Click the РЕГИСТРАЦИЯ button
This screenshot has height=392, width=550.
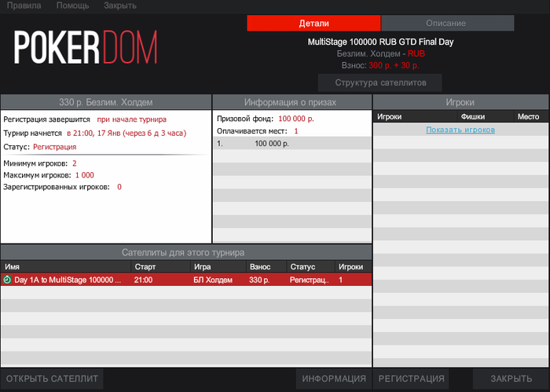(411, 379)
